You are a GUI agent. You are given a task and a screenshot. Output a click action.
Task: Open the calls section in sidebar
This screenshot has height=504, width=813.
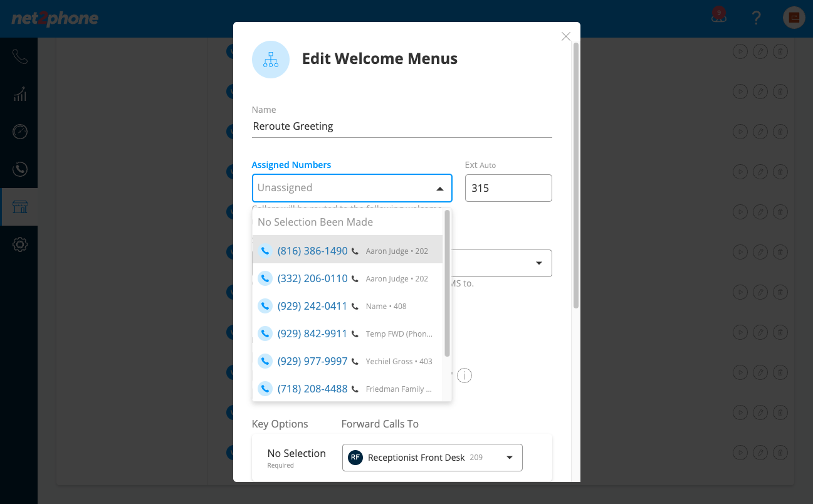19,57
